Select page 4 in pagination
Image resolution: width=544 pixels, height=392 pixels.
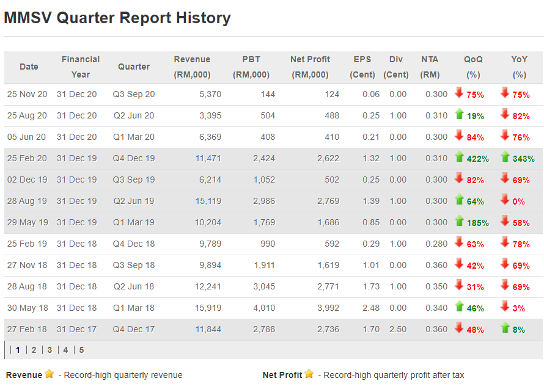[x=65, y=350]
